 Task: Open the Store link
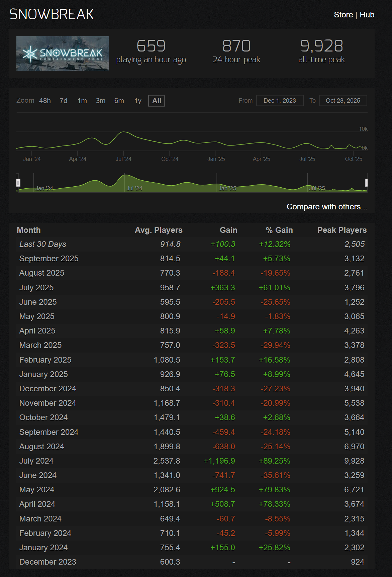pos(343,15)
